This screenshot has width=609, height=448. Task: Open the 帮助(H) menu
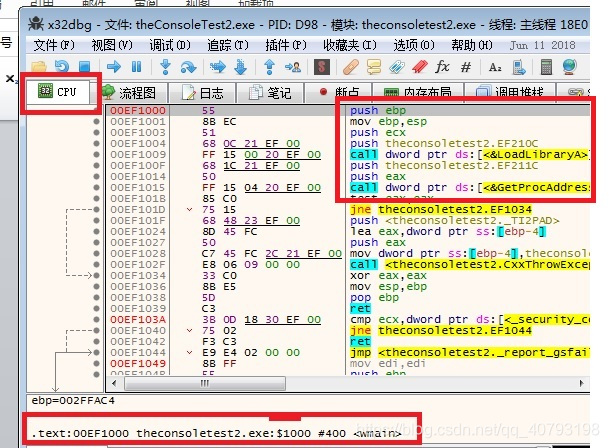coord(472,45)
